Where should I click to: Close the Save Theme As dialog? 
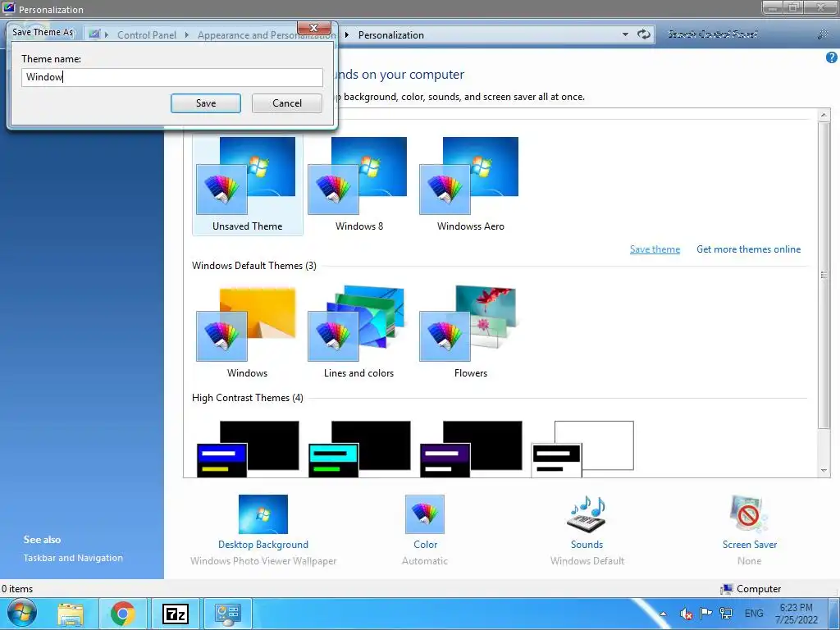click(x=314, y=28)
